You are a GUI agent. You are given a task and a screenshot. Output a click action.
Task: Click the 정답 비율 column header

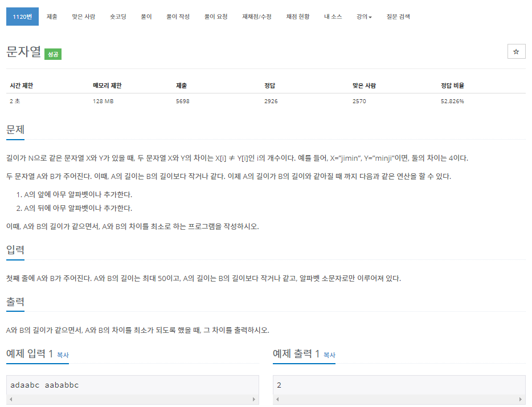pyautogui.click(x=452, y=86)
